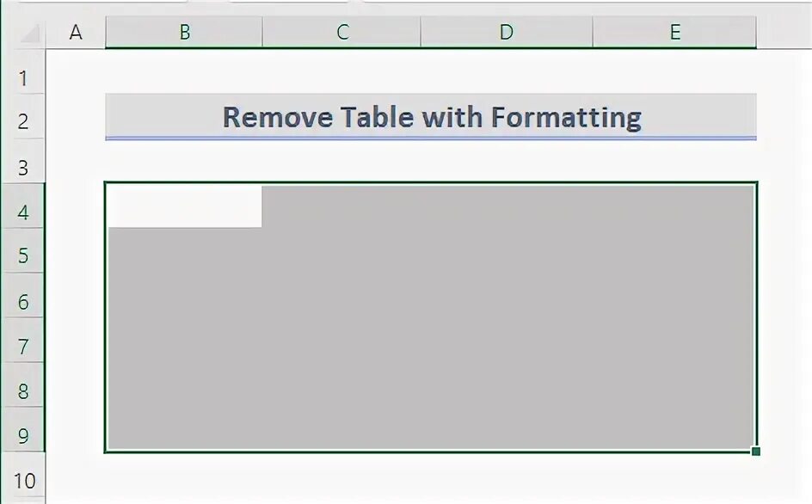Image resolution: width=812 pixels, height=504 pixels.
Task: Click the 'Remove Table with Formatting' title cell
Action: point(431,117)
